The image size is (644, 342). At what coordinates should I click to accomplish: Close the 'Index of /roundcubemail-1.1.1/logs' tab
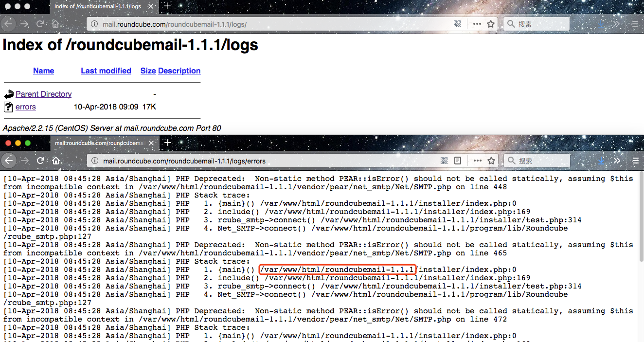click(x=151, y=6)
